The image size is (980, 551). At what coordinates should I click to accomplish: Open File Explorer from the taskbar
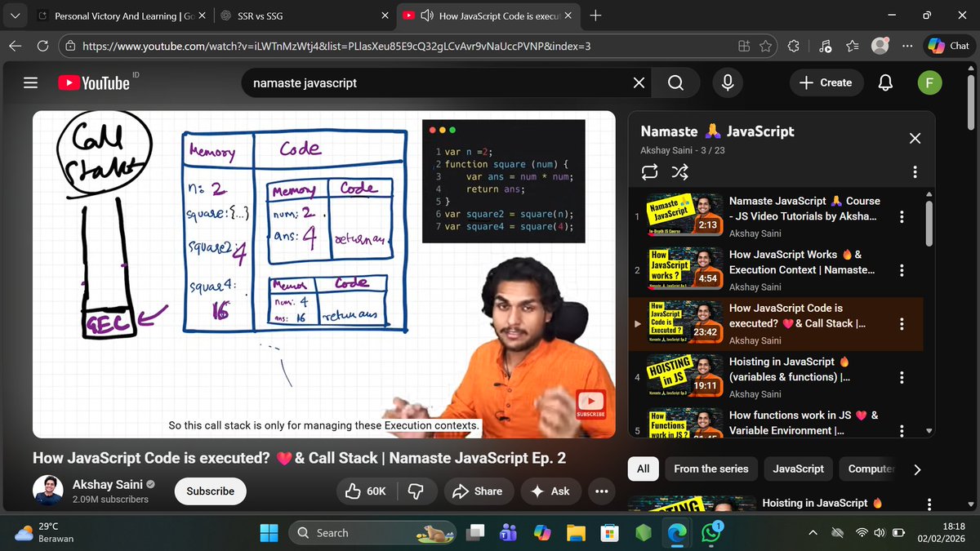[577, 533]
